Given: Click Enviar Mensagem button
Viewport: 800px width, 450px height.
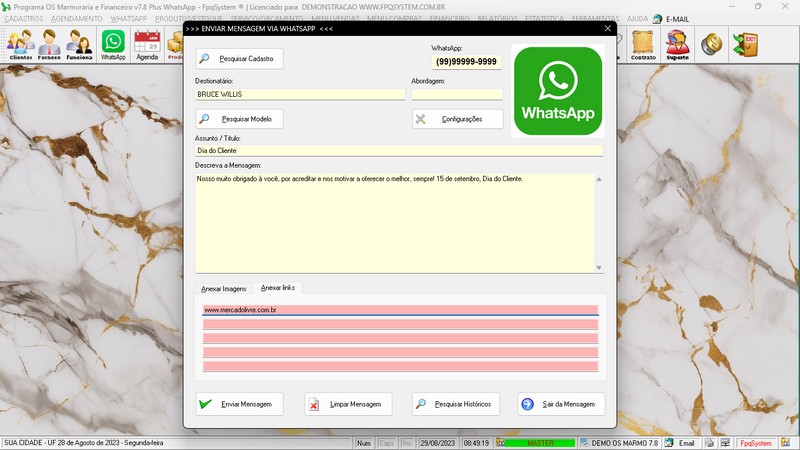Looking at the screenshot, I should click(239, 404).
